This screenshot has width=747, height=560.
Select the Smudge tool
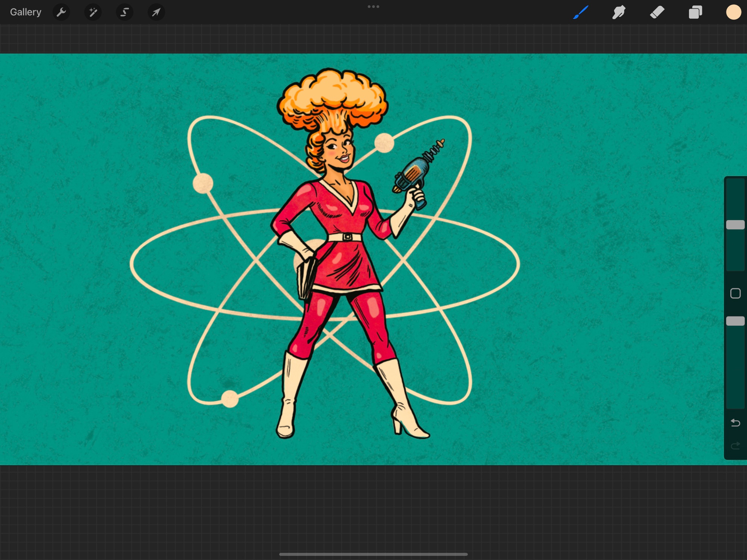coord(619,12)
